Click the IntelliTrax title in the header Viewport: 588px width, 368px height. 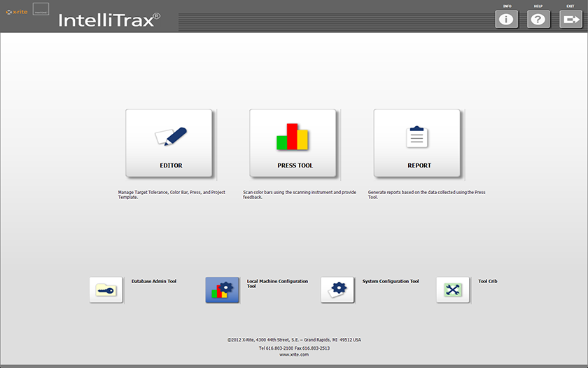click(109, 20)
